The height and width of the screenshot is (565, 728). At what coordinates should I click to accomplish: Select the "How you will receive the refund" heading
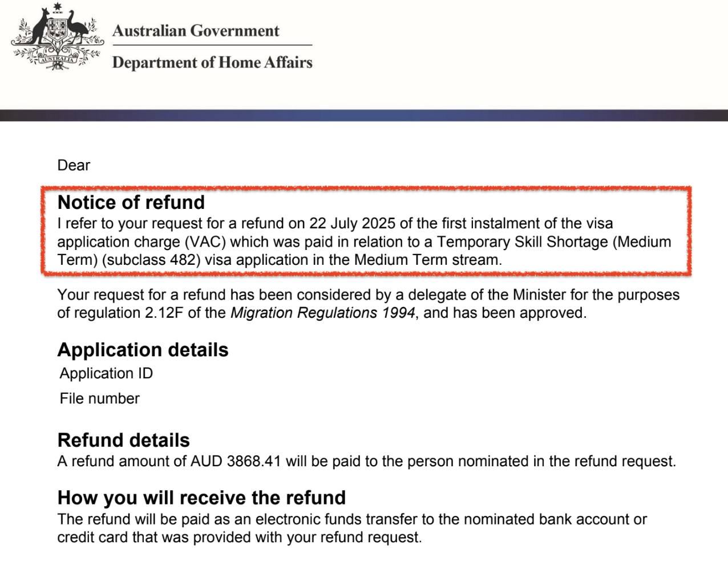coord(201,498)
